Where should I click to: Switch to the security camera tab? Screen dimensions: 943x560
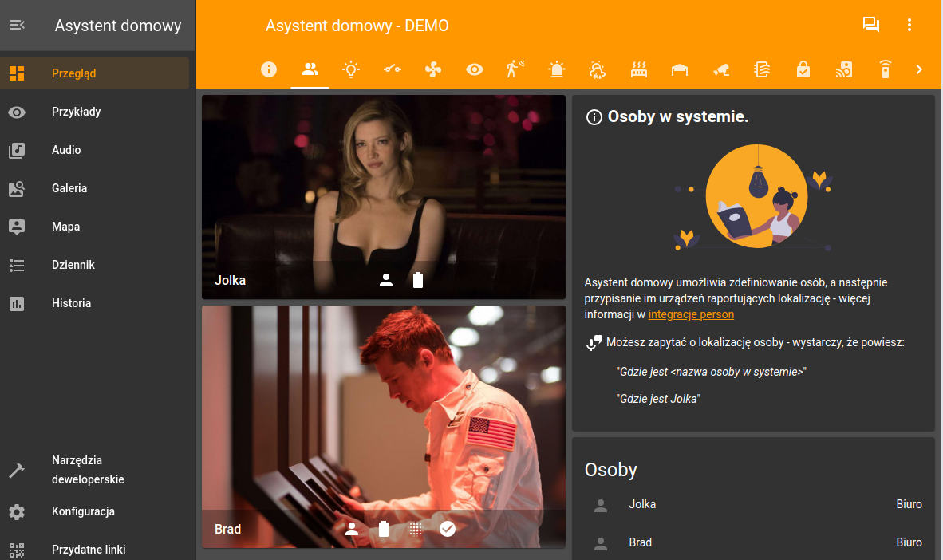tap(721, 69)
